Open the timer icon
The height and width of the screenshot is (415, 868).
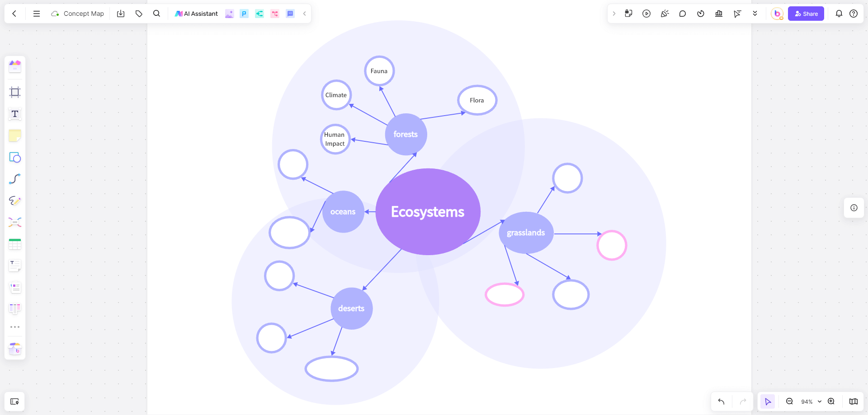pyautogui.click(x=701, y=14)
